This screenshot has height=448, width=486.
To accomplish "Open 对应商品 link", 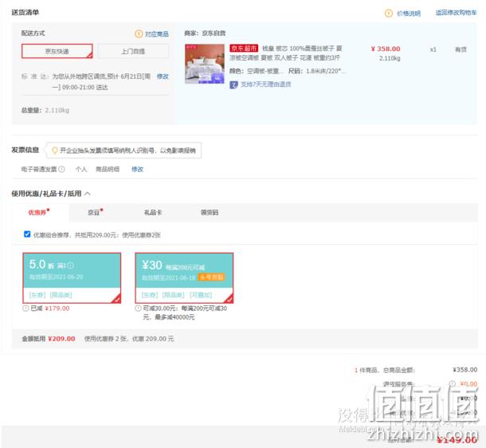I will (157, 34).
